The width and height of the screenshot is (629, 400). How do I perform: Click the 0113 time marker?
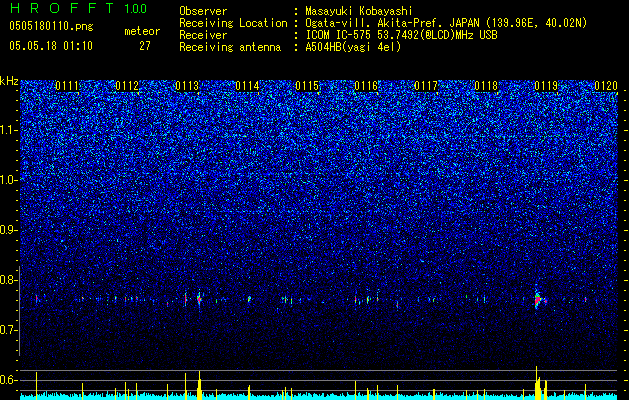click(187, 86)
